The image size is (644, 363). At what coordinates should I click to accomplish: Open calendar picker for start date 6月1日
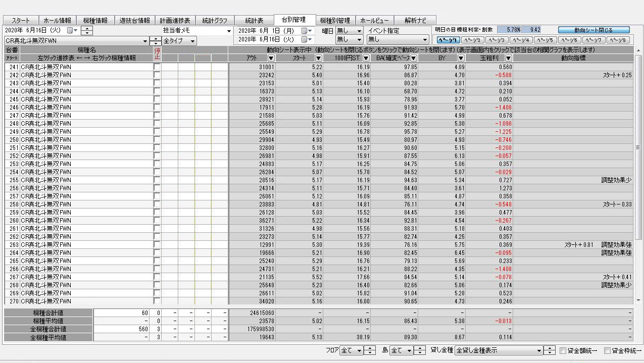coord(304,31)
